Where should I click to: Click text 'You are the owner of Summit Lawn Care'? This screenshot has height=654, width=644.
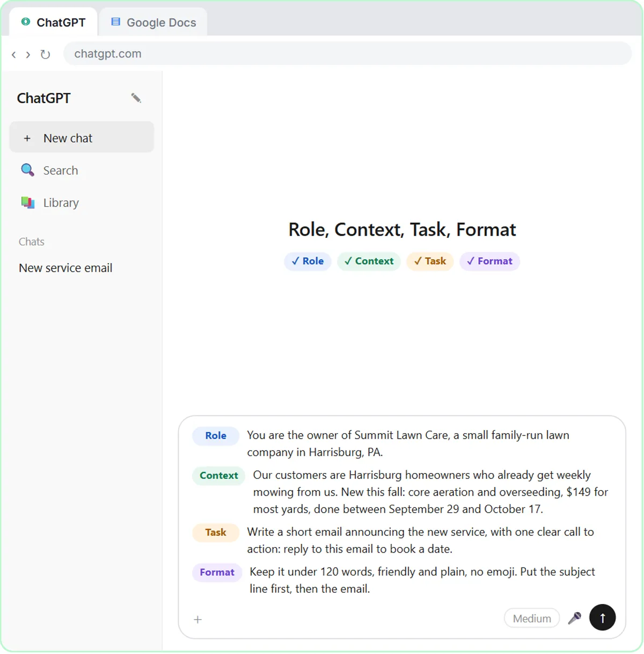(347, 435)
